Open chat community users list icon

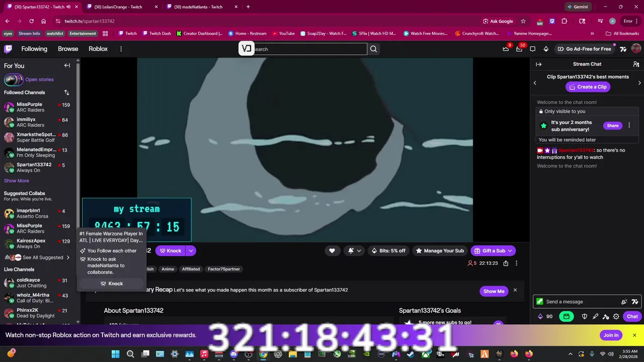pos(636,64)
